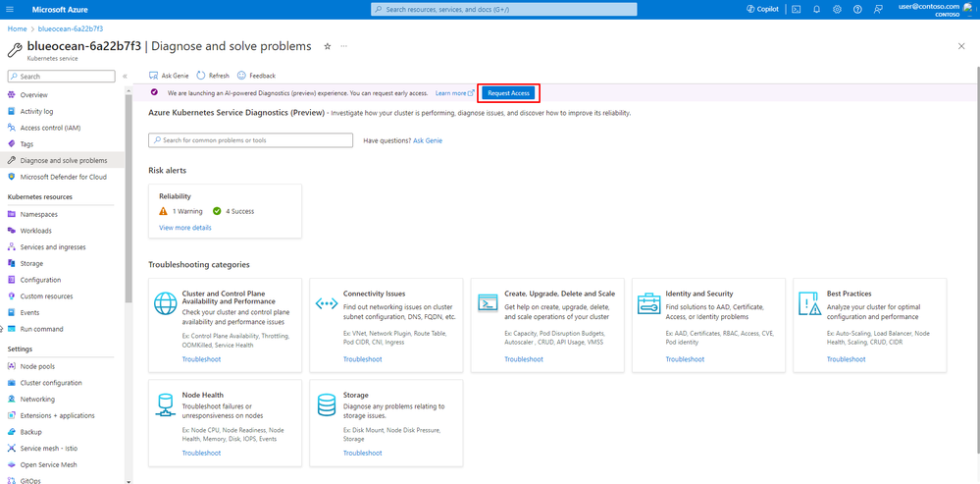Focus the common problems search box
980x484 pixels.
250,140
